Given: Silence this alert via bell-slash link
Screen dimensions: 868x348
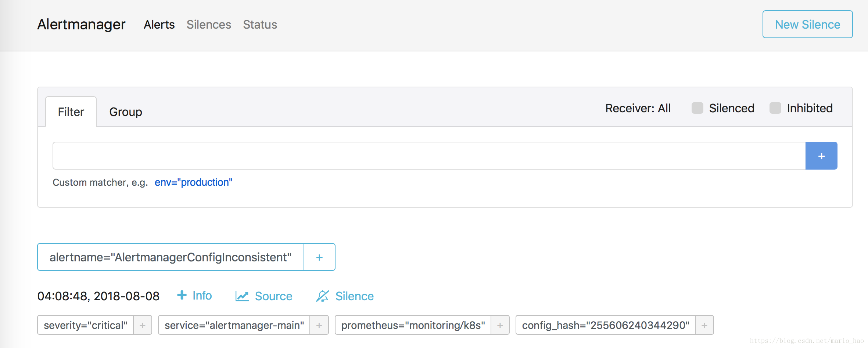Looking at the screenshot, I should point(345,296).
